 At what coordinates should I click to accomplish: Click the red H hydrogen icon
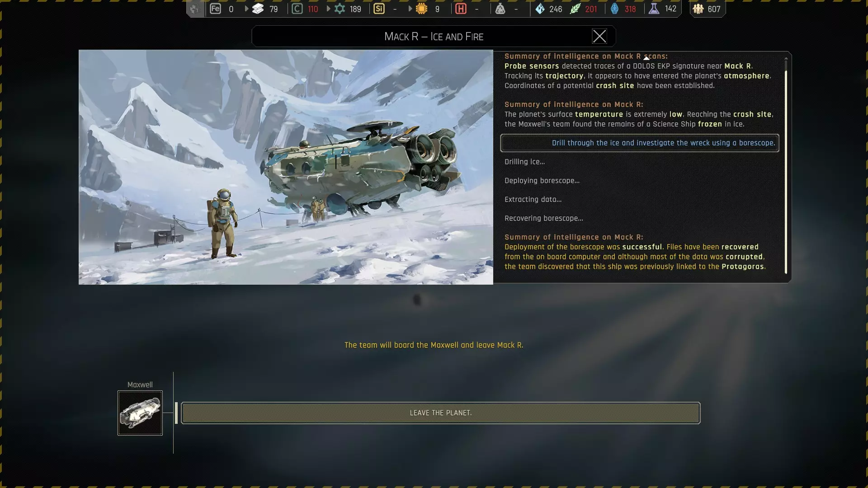pos(461,9)
